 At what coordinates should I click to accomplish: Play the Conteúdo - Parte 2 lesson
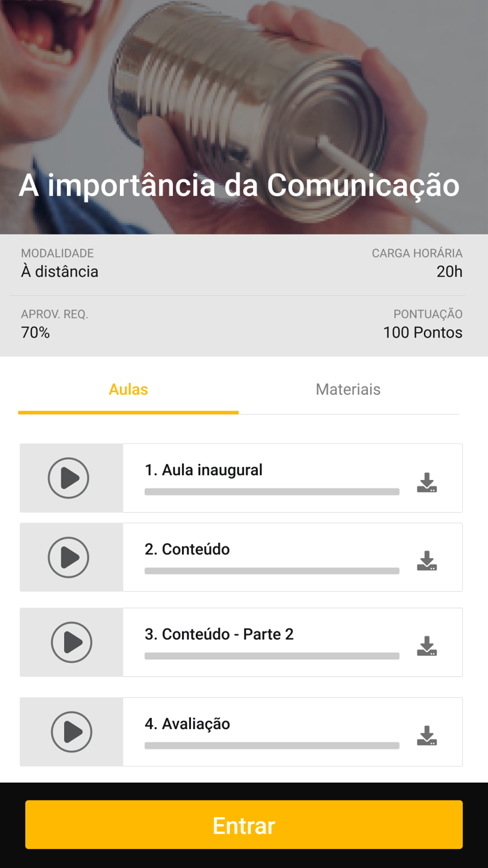pos(72,642)
